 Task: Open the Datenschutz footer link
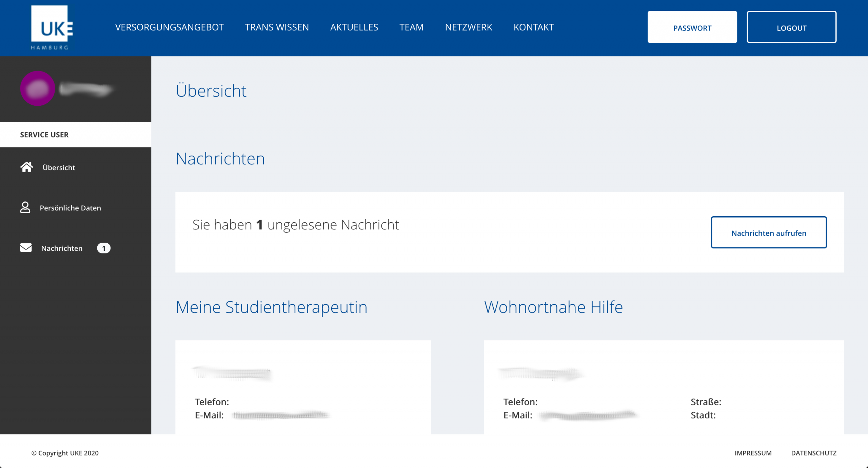(814, 453)
